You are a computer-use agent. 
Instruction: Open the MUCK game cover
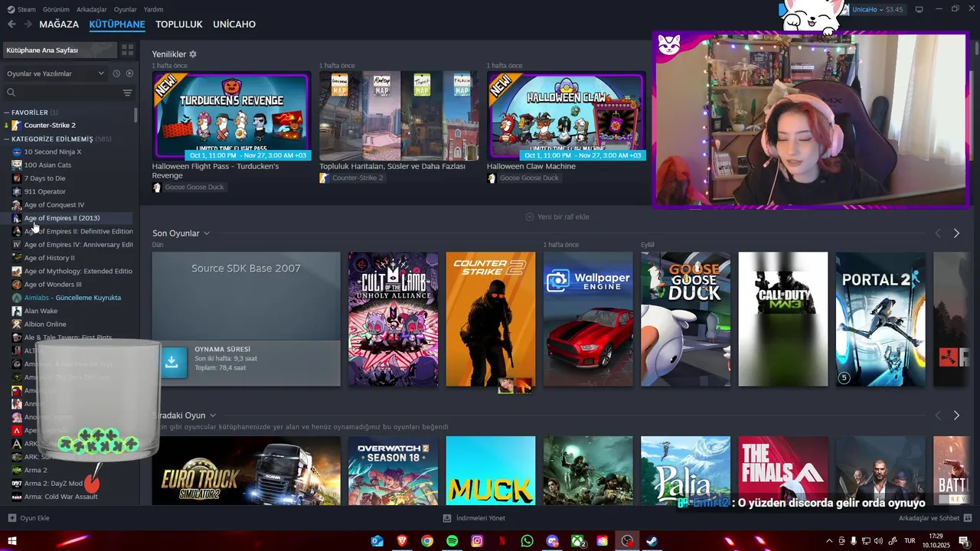(491, 471)
